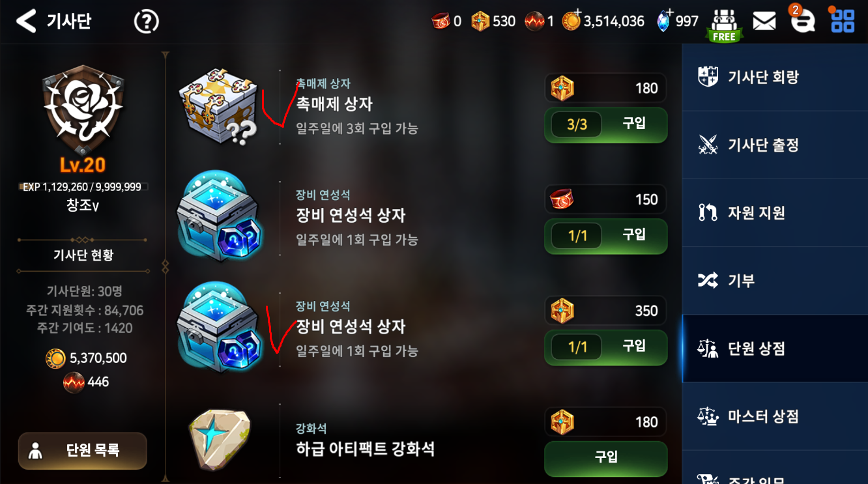This screenshot has width=868, height=484.
Task: Tap the 촉매제 상자 box thumbnail
Action: 218,105
